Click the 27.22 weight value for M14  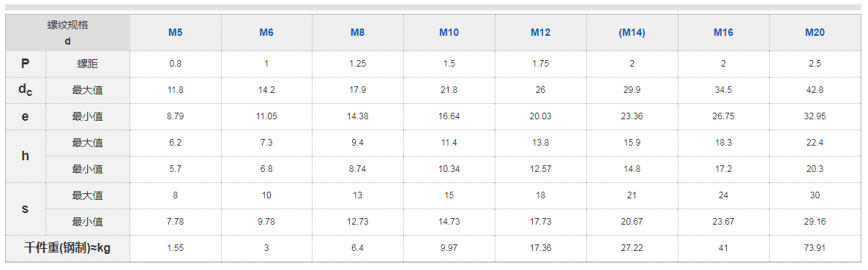[x=632, y=249]
